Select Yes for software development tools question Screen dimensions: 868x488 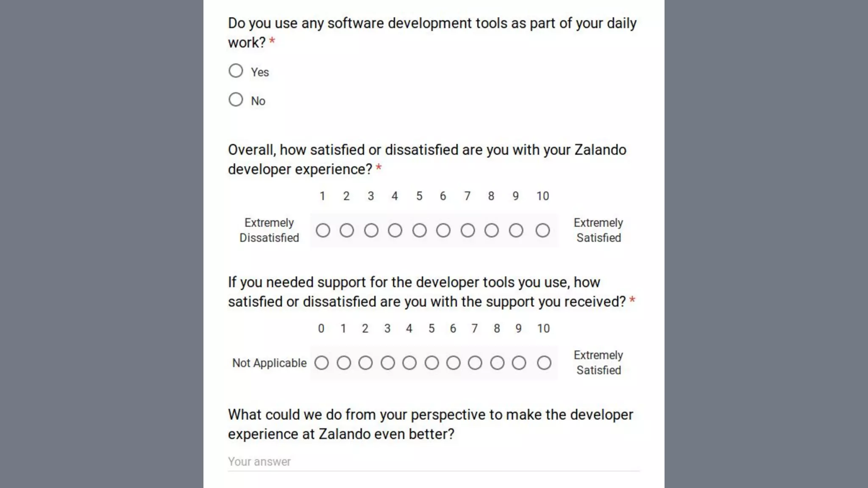tap(236, 71)
